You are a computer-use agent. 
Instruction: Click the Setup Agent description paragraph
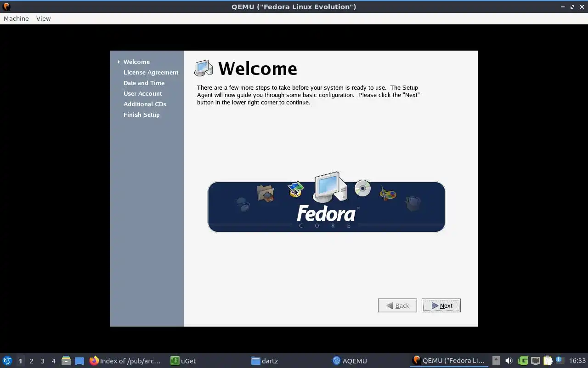pyautogui.click(x=308, y=95)
